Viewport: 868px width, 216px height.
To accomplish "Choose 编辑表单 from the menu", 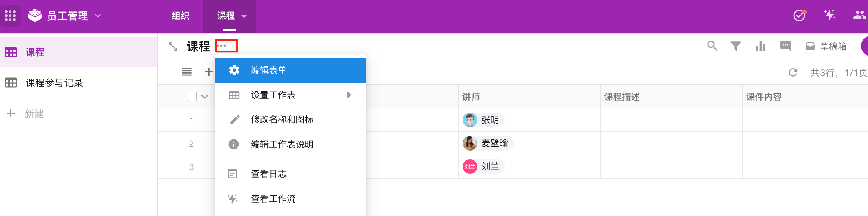I will (x=290, y=70).
